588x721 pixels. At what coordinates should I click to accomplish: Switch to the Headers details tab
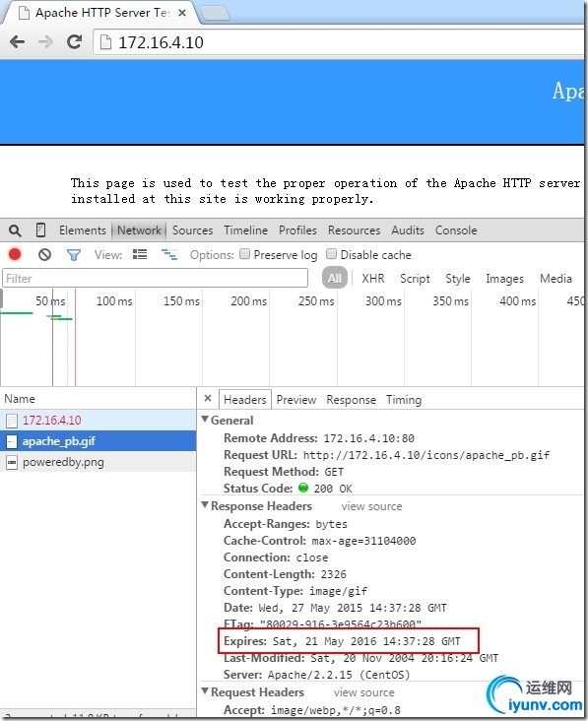[244, 400]
